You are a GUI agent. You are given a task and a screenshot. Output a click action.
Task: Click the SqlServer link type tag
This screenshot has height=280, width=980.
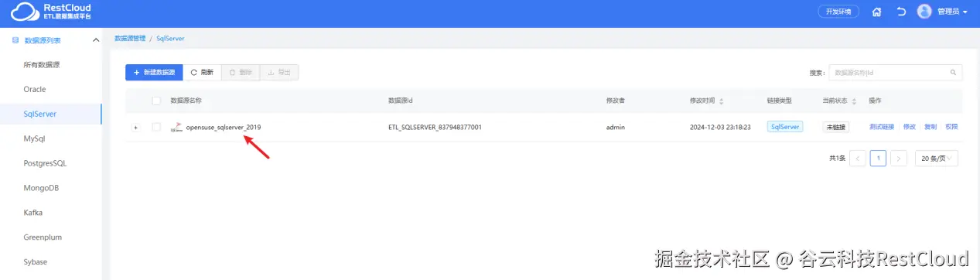pos(785,127)
